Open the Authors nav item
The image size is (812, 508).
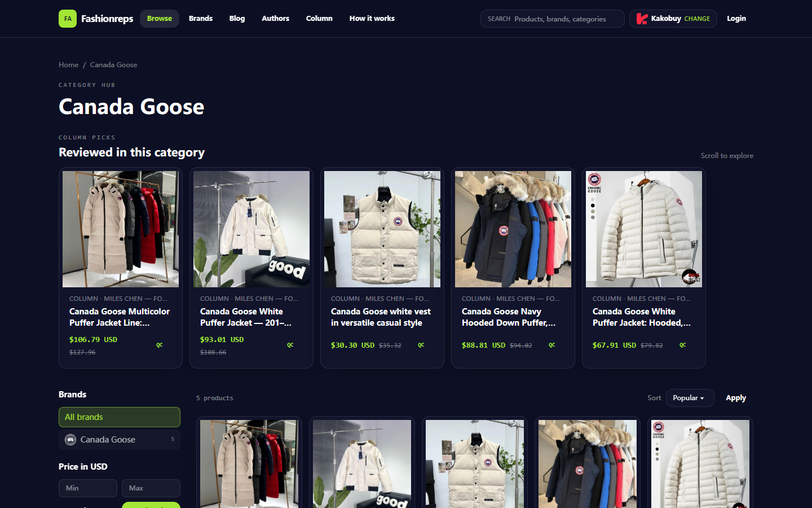coord(275,19)
